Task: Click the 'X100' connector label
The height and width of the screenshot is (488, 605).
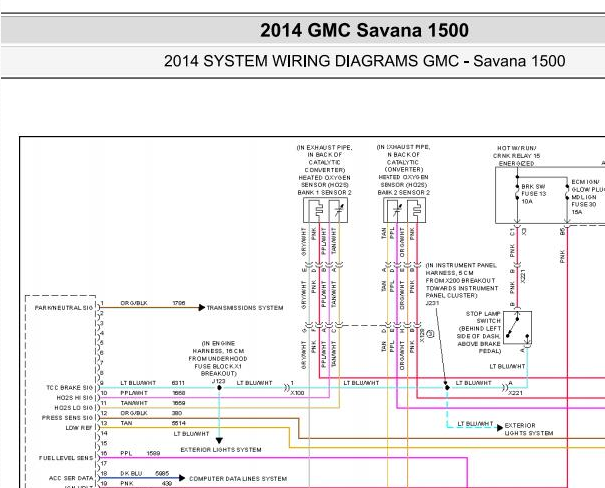Action: (297, 393)
